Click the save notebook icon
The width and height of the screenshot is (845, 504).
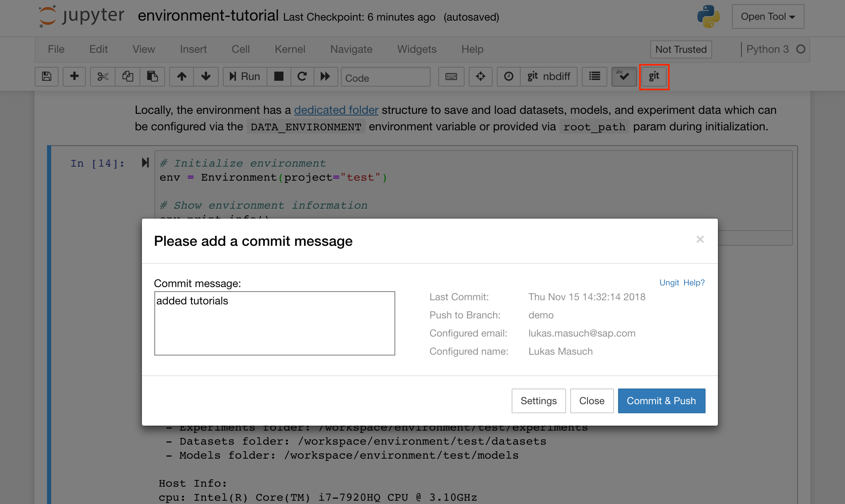tap(47, 76)
